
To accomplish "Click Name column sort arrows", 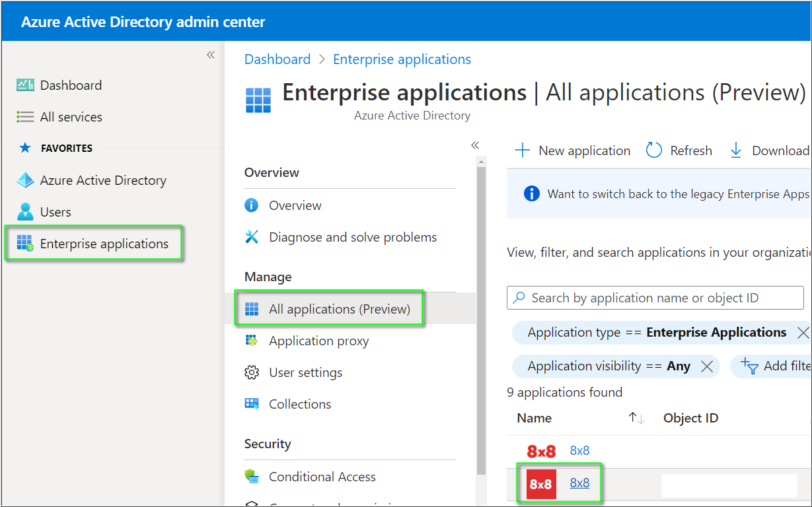I will click(636, 418).
